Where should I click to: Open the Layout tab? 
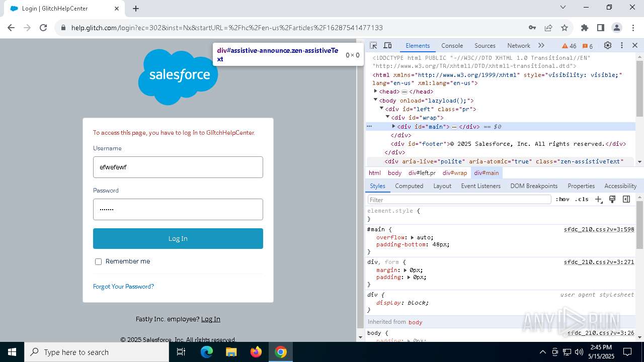pos(442,186)
